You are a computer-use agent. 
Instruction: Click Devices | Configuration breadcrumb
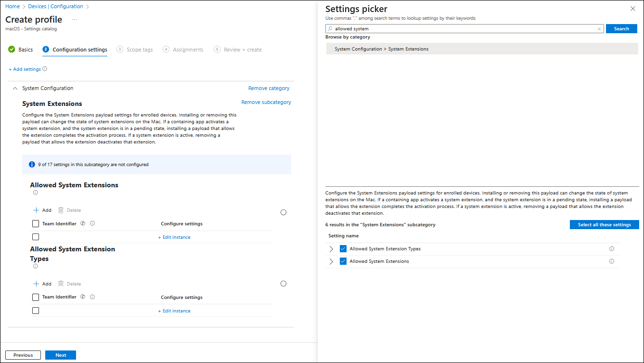[55, 6]
